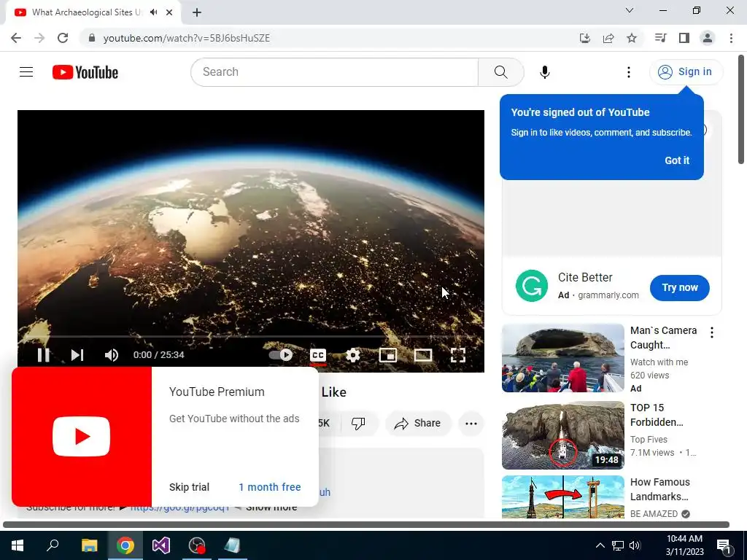Close the What Archaeological Sites tab
Screen dimensions: 747x560
169,12
